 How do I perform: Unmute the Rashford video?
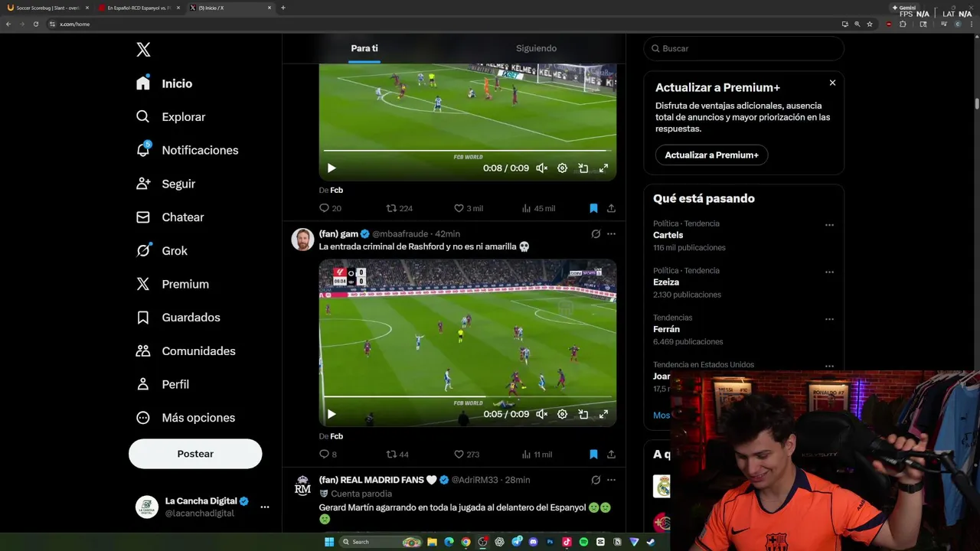click(x=541, y=414)
